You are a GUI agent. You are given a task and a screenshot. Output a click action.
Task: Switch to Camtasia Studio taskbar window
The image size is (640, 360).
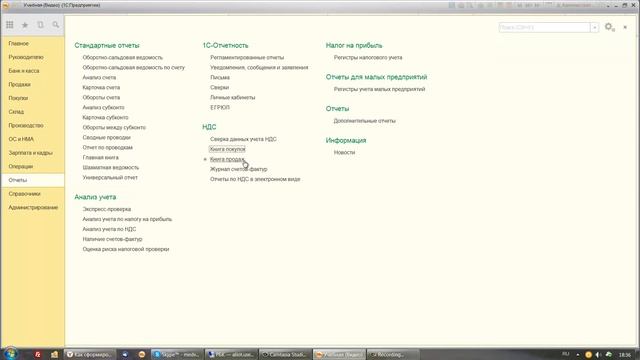click(x=285, y=354)
